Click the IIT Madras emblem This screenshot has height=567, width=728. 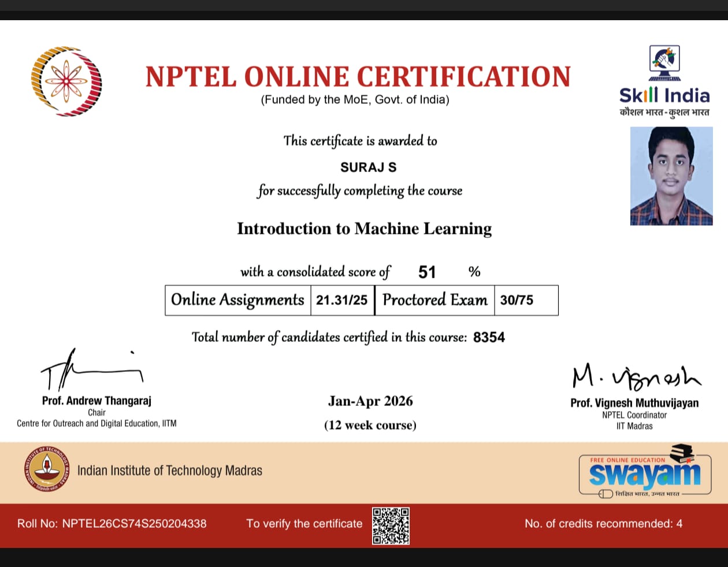47,469
